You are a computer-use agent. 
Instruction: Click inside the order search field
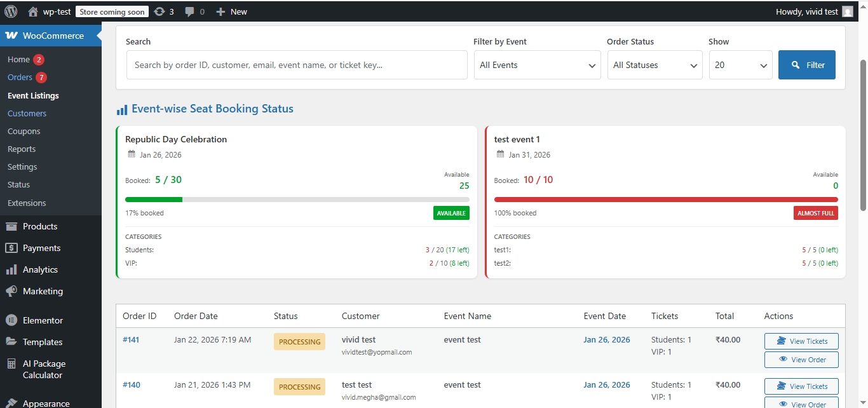[297, 64]
